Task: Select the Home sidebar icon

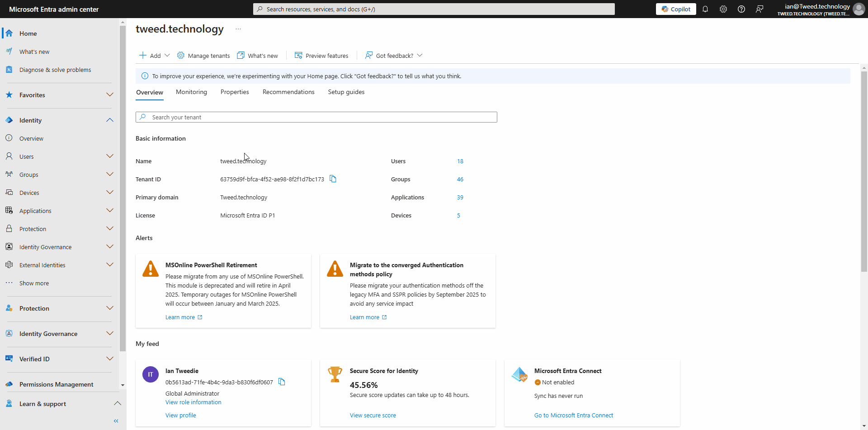Action: click(9, 33)
